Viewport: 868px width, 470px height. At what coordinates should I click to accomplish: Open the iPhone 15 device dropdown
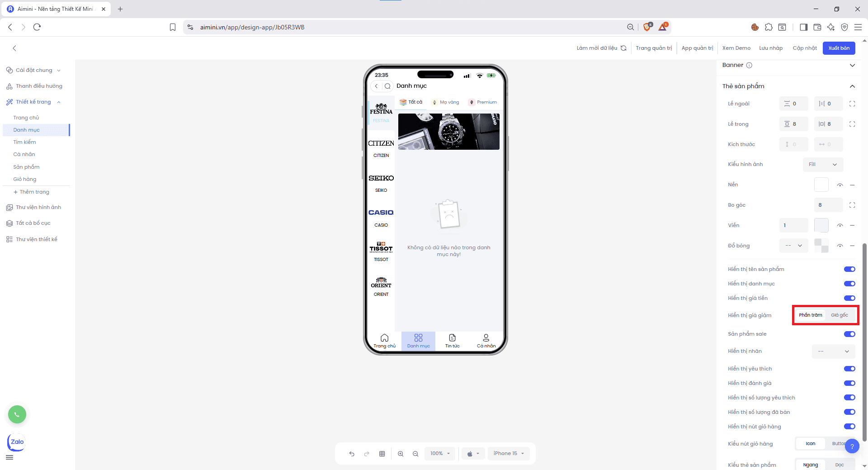coord(509,454)
